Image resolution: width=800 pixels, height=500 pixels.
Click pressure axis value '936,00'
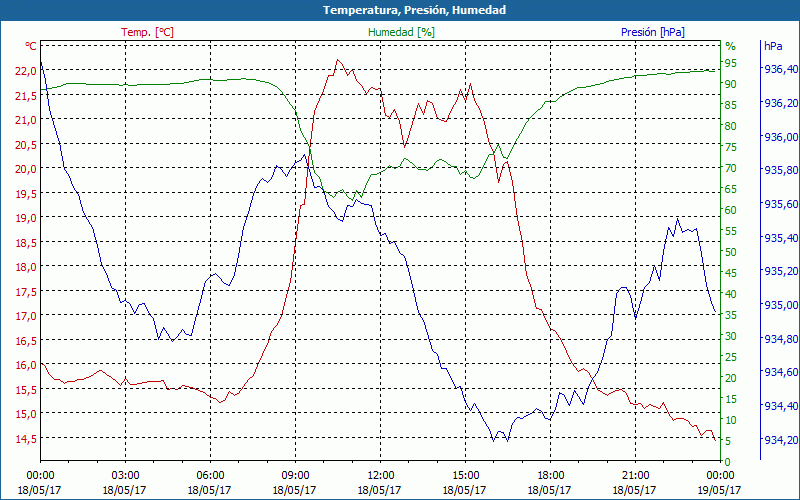point(780,137)
